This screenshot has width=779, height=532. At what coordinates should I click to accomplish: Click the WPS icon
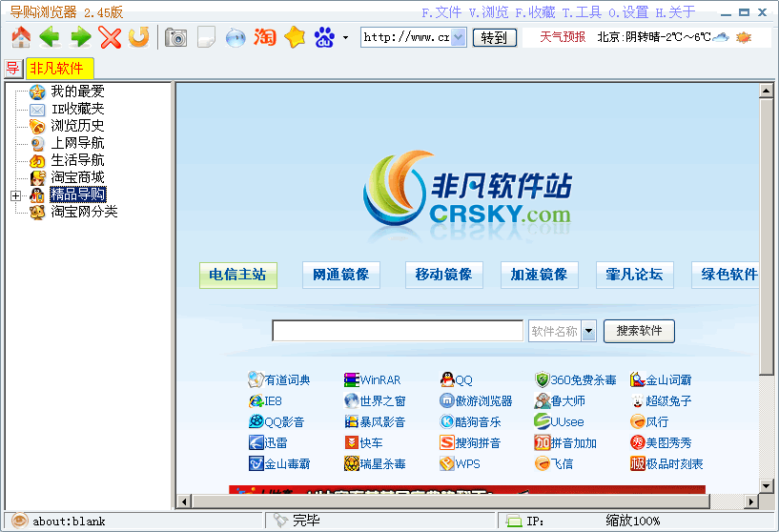447,463
